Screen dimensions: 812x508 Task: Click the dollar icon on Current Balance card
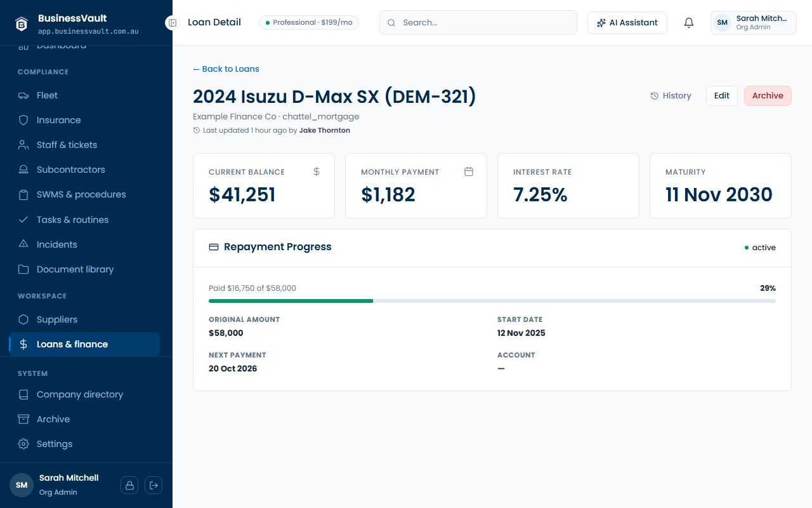(317, 171)
